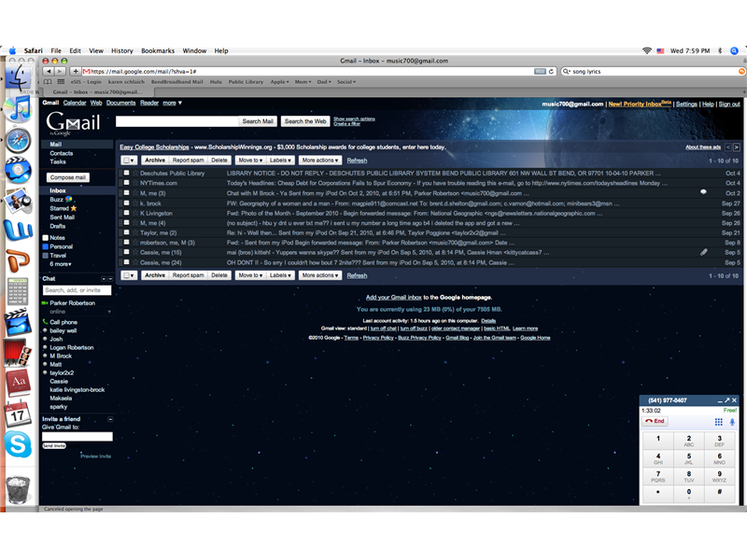
Task: Click the add bookmark plus button
Action: [x=76, y=72]
